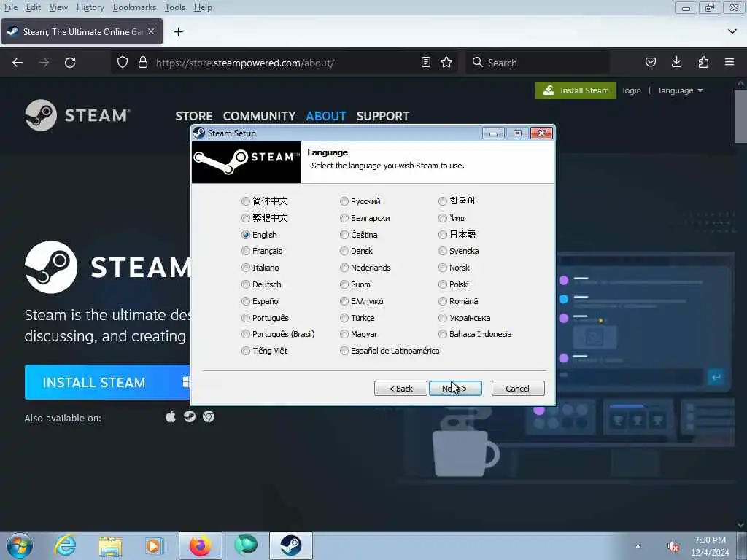Launch Internet Explorer from the taskbar
The width and height of the screenshot is (747, 560).
[x=65, y=545]
